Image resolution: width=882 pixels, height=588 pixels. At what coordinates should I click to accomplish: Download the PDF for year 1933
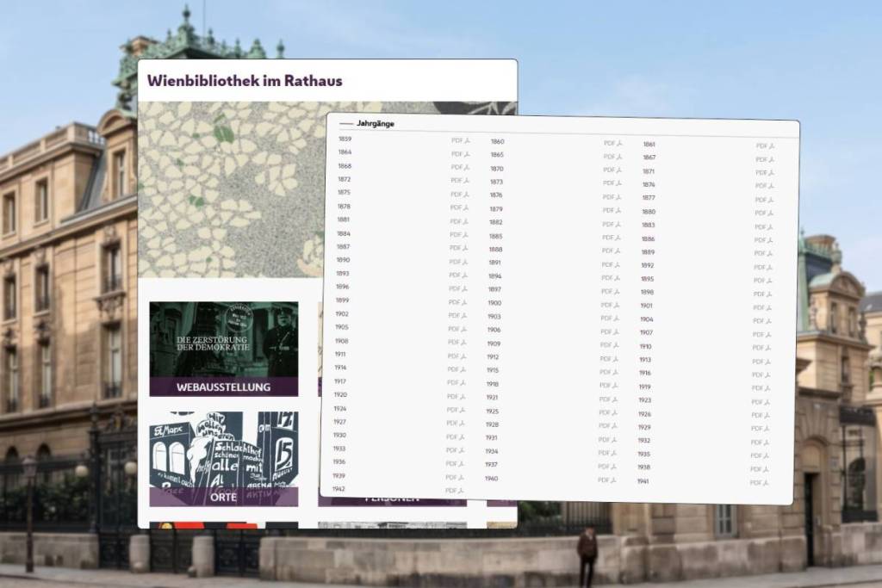[x=456, y=450]
